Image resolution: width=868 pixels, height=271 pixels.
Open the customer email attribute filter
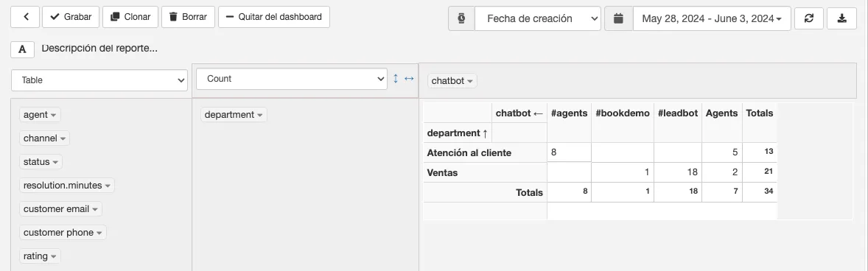click(x=61, y=209)
